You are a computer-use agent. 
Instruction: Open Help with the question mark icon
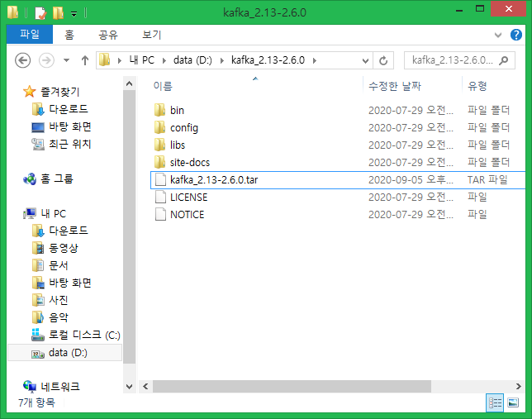516,35
